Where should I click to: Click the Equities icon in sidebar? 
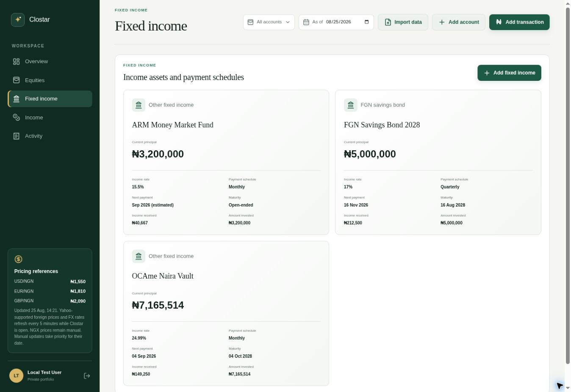[x=17, y=80]
